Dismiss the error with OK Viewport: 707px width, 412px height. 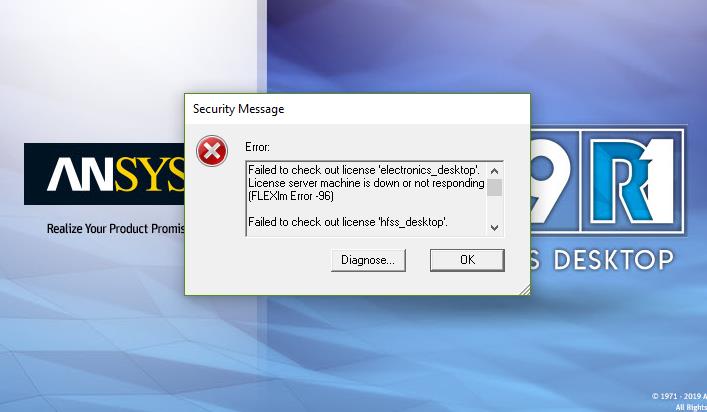(467, 260)
